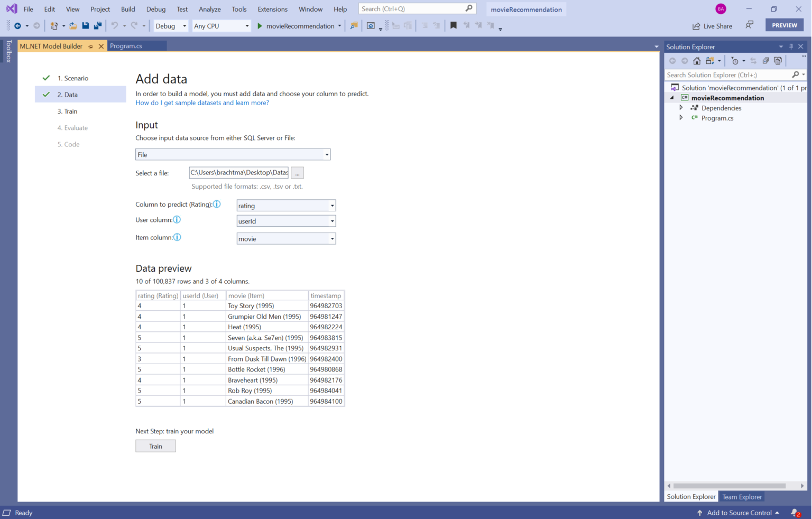Click info icon next to Column to predict

pos(217,204)
